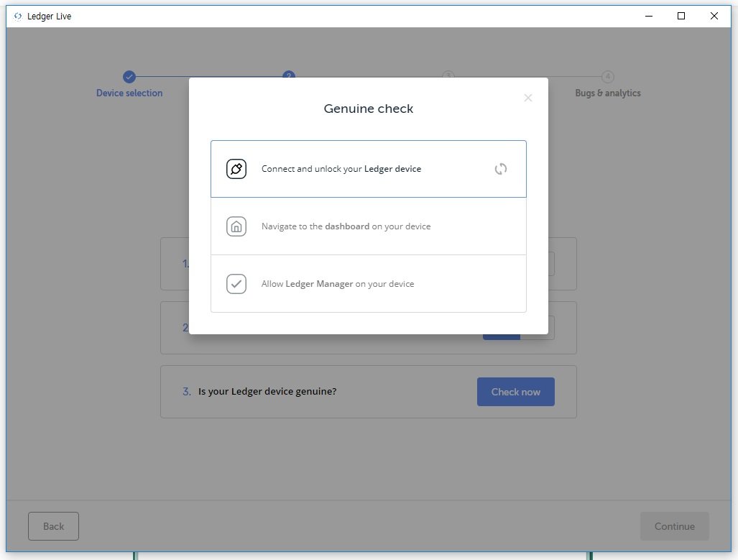Click the step 4 circle indicator
The width and height of the screenshot is (738, 560).
(x=608, y=76)
